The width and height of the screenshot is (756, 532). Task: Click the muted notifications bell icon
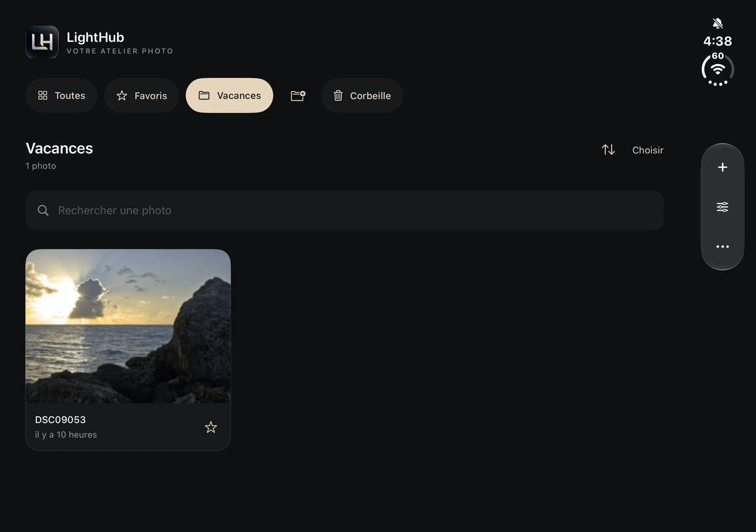(x=718, y=23)
